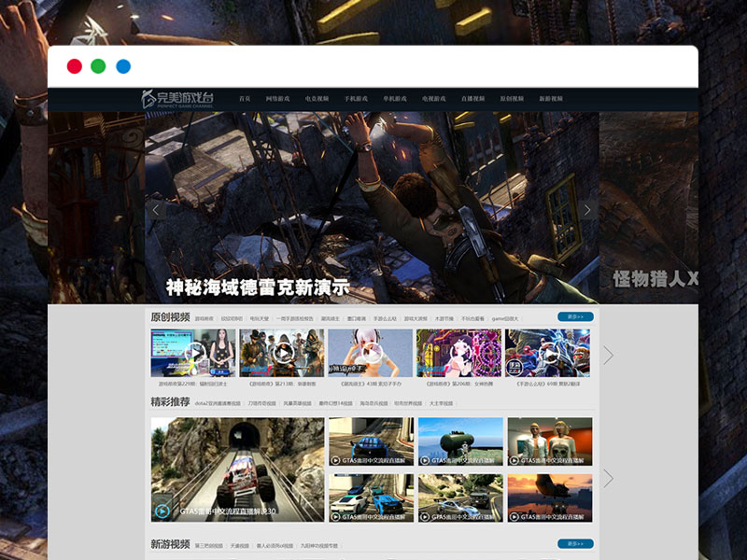Click the left arrow on the banner carousel
This screenshot has height=560, width=747.
156,210
